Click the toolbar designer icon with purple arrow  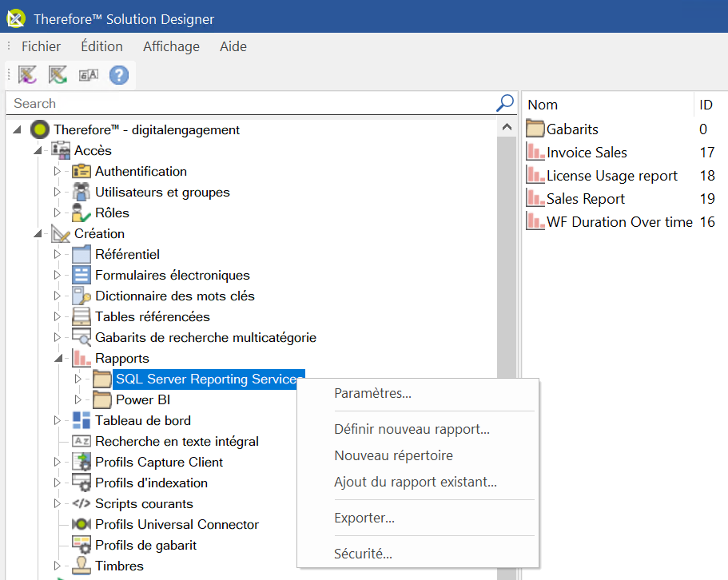pos(27,75)
